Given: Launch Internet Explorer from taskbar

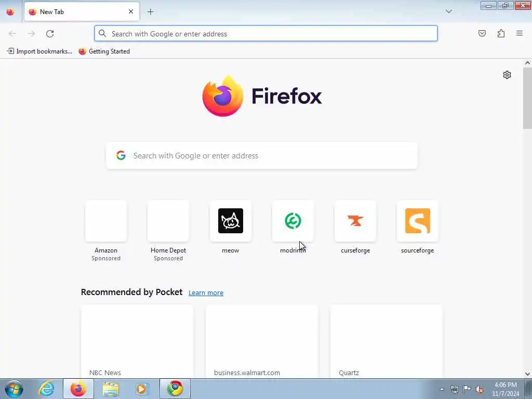Looking at the screenshot, I should point(46,389).
